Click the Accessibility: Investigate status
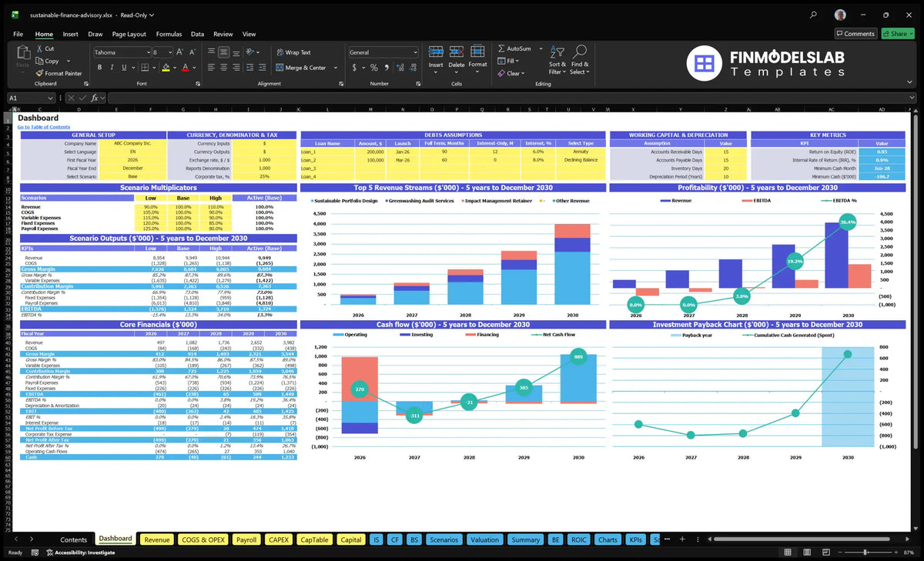Image resolution: width=924 pixels, height=561 pixels. point(80,553)
